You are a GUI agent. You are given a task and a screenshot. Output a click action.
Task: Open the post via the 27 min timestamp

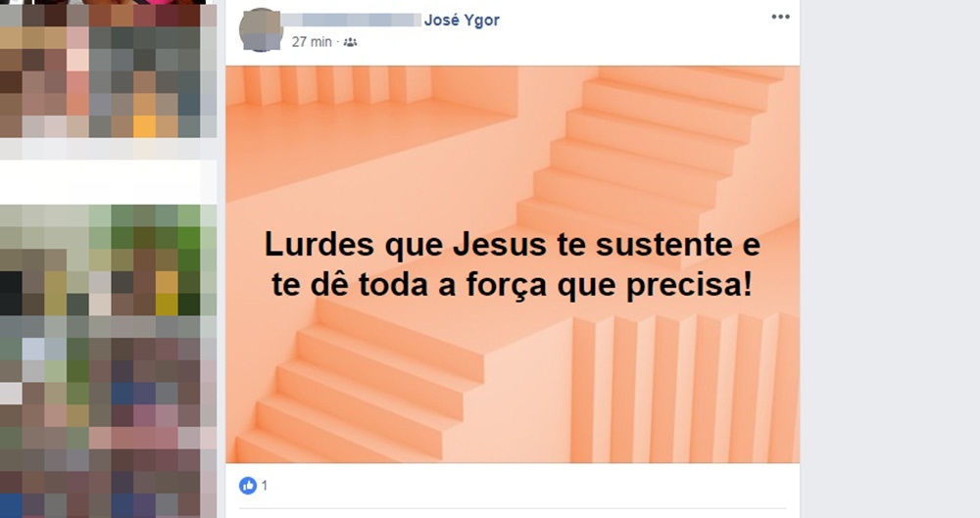tap(312, 42)
